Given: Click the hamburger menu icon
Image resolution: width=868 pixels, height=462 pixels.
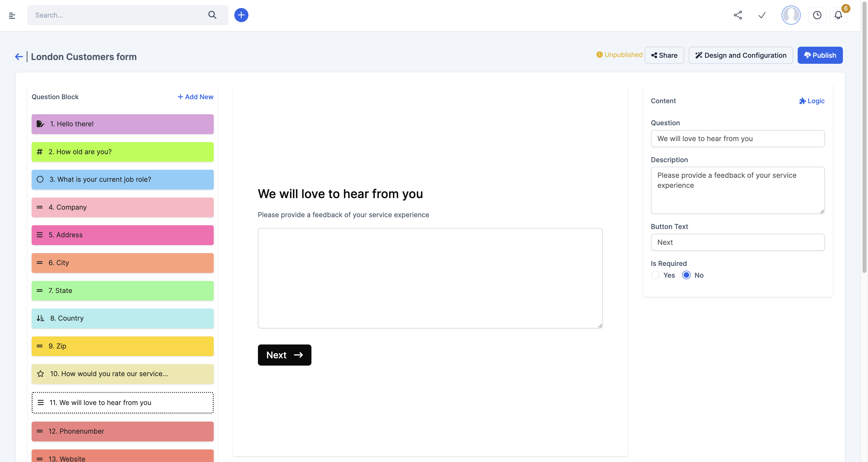Looking at the screenshot, I should (x=12, y=16).
